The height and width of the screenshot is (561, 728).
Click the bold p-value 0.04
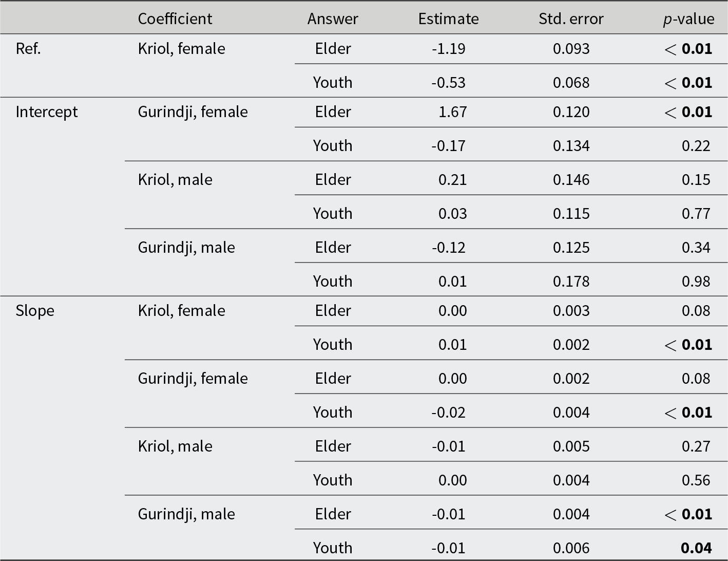[x=696, y=548]
